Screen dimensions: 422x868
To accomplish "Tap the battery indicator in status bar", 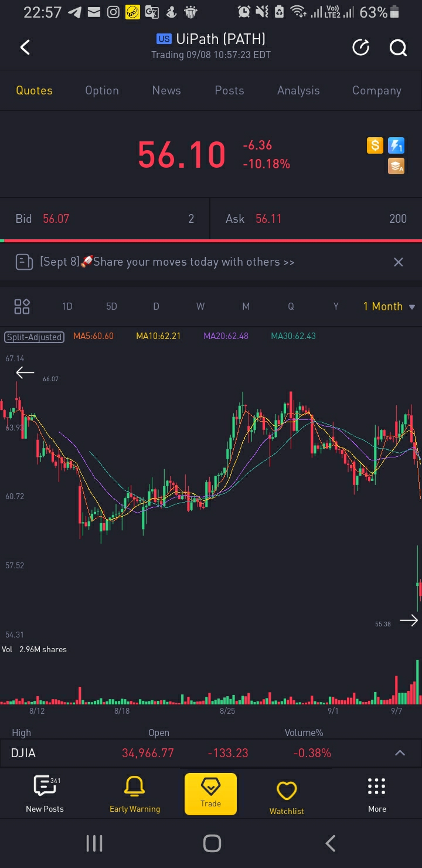I will tap(394, 12).
